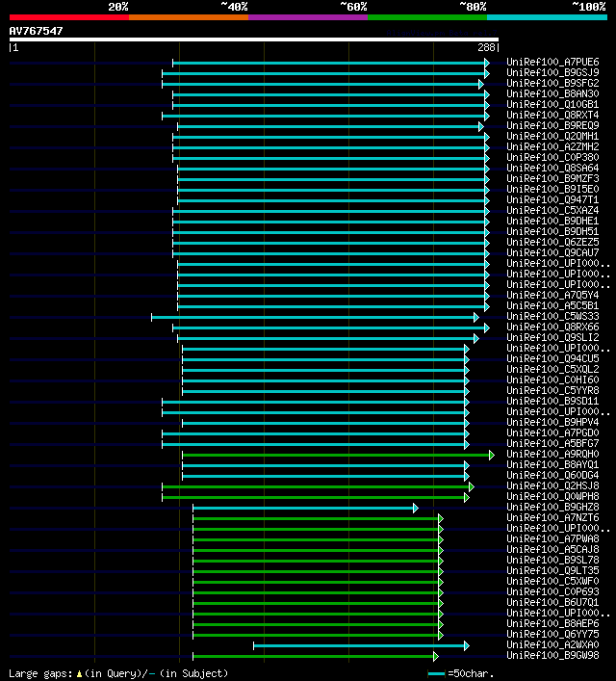Select the UniRef100_Q8SA64 label

552,168
